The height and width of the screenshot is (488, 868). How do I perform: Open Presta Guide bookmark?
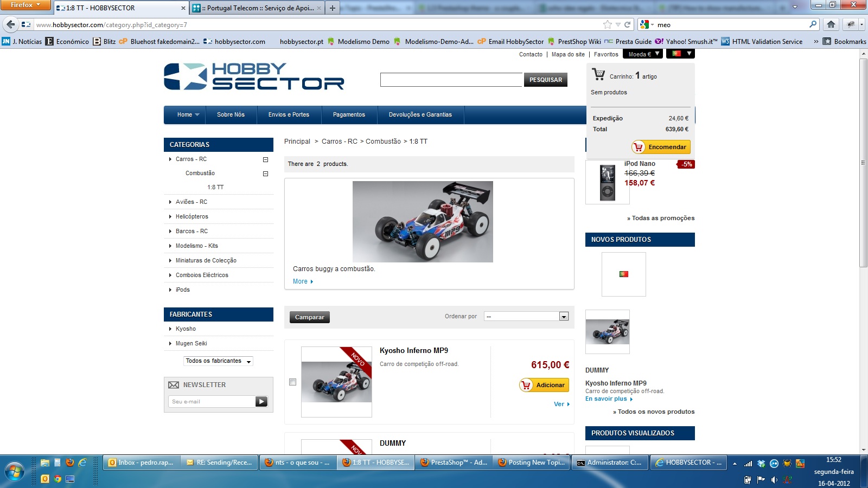click(x=628, y=41)
